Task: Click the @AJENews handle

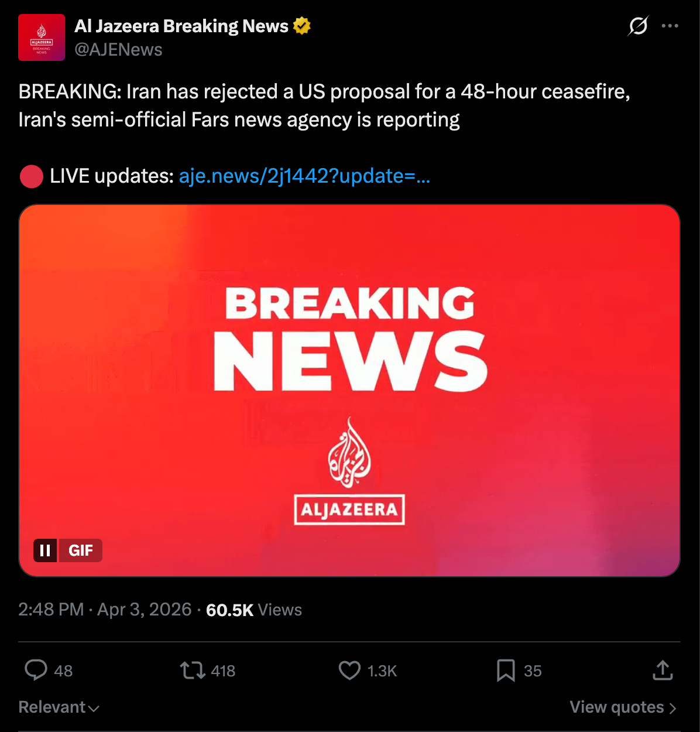Action: pos(118,50)
